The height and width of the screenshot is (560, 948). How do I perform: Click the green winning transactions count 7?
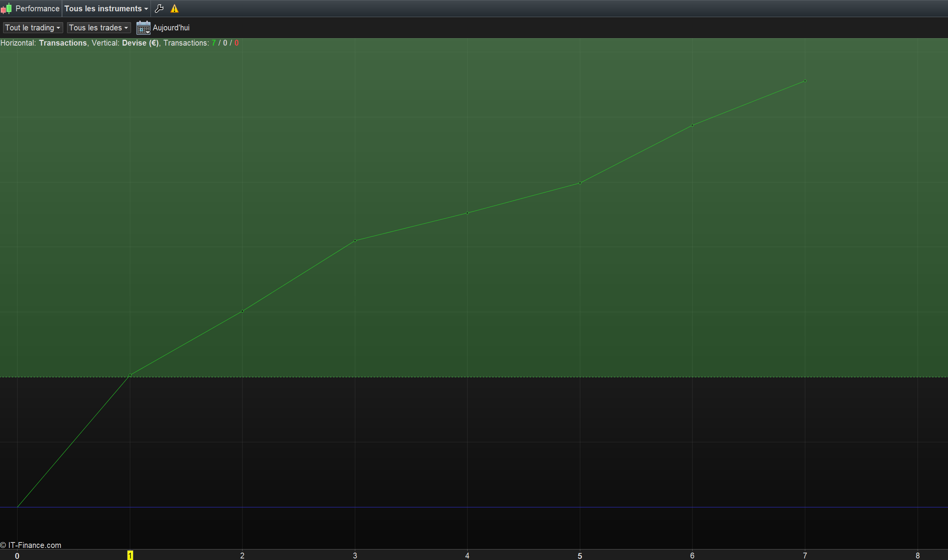pos(214,43)
